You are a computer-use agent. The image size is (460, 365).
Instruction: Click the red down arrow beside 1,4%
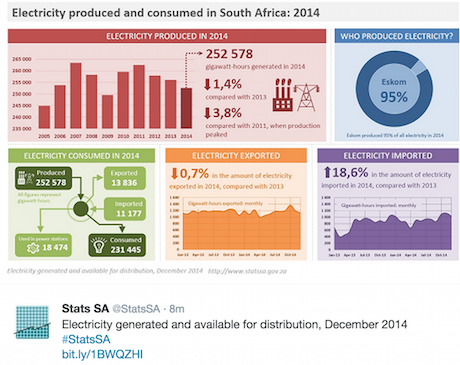207,85
